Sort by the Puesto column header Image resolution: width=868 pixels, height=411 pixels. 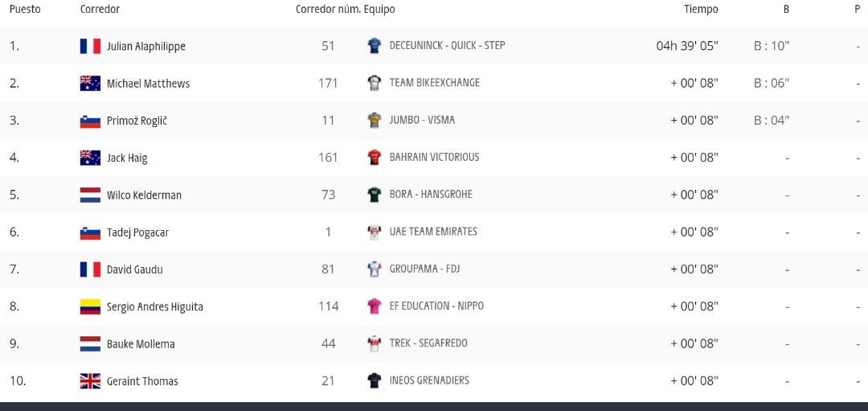pyautogui.click(x=25, y=10)
